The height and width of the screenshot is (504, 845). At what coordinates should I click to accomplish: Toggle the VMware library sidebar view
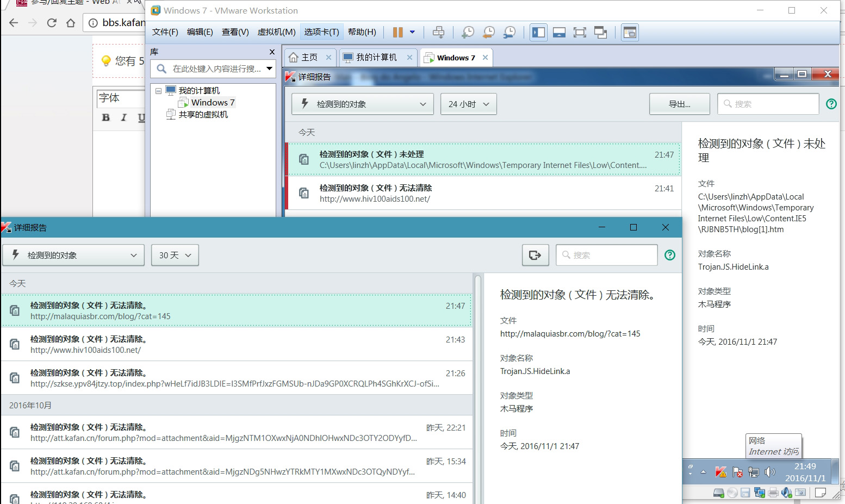(x=539, y=33)
